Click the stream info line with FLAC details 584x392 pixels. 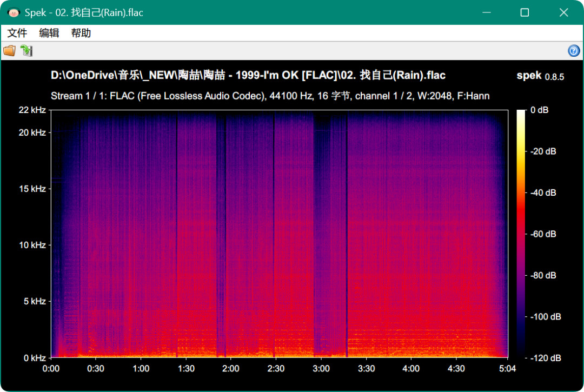[270, 96]
